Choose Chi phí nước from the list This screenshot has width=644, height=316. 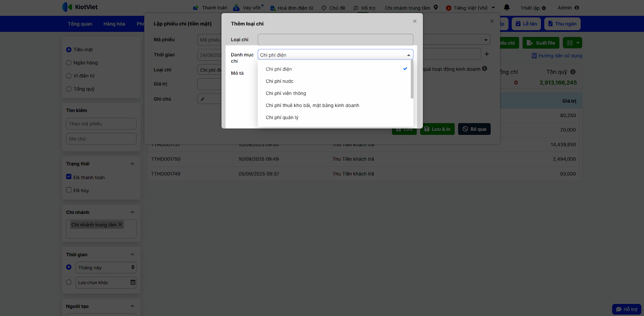pyautogui.click(x=336, y=81)
